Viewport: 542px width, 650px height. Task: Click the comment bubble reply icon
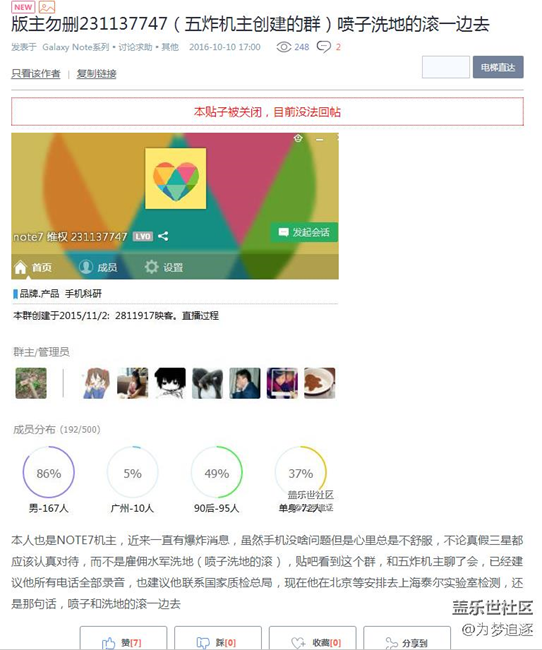pos(323,47)
